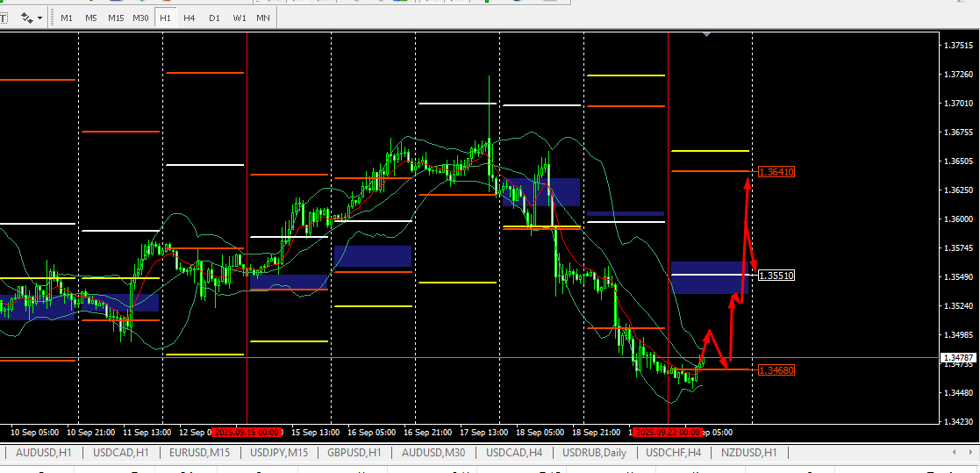Open the USDRUB,Daily chart tab

[x=594, y=453]
